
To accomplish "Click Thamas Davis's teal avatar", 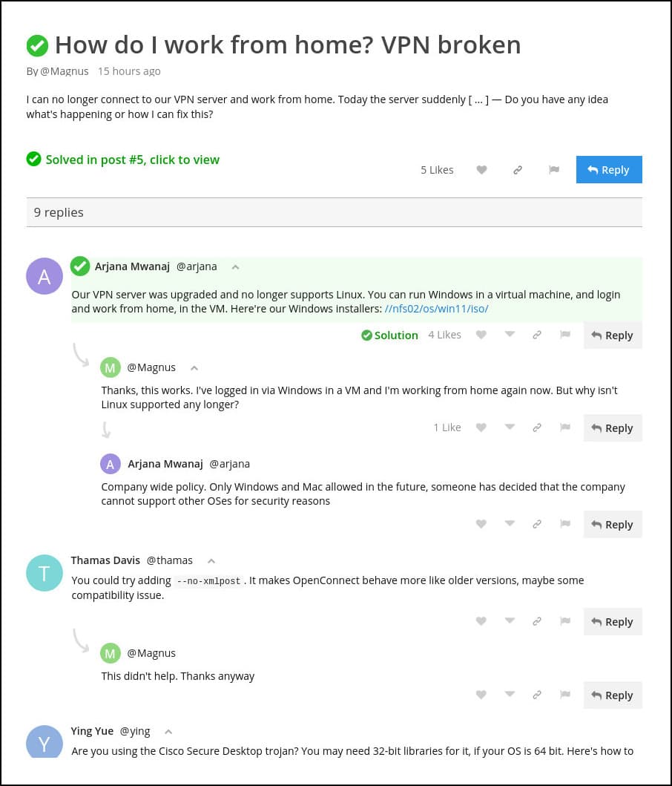I will (45, 573).
